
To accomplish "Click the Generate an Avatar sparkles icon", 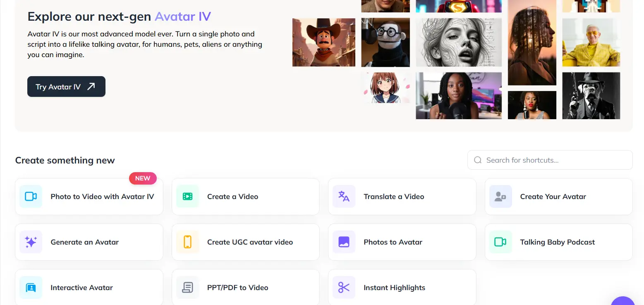I will tap(31, 242).
